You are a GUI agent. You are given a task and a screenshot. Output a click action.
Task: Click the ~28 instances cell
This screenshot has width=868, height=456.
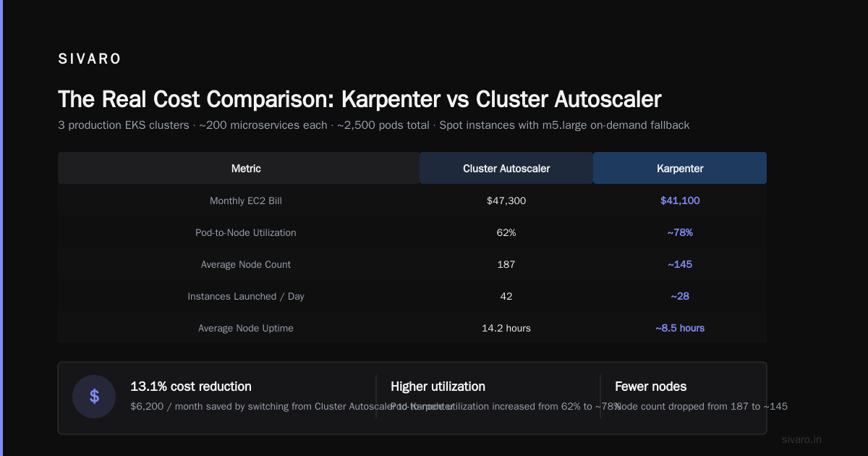680,296
